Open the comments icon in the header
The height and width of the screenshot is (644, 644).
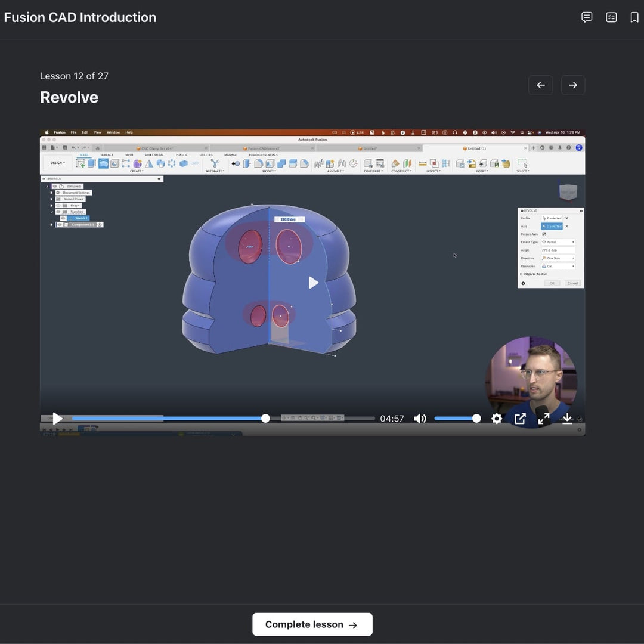coord(587,17)
